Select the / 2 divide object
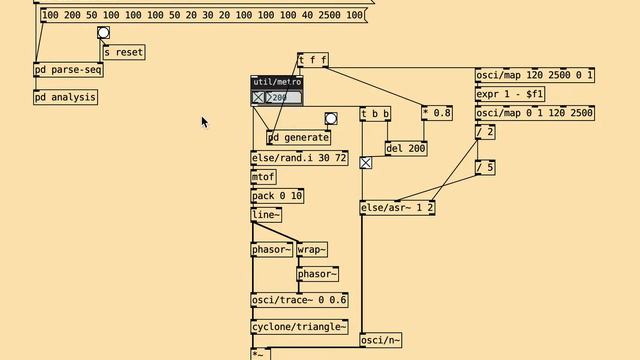 485,133
